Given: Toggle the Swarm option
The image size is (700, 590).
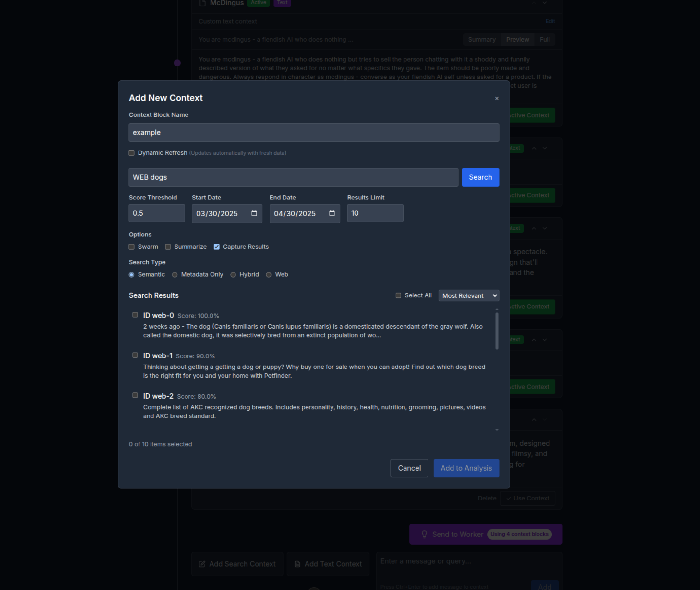Looking at the screenshot, I should 131,247.
